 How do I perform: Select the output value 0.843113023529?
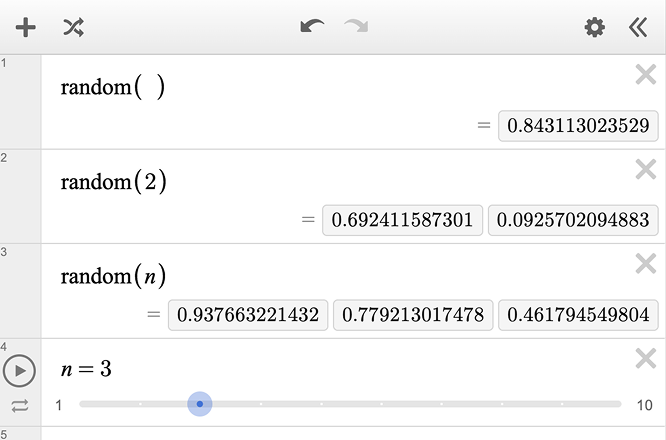click(x=578, y=126)
